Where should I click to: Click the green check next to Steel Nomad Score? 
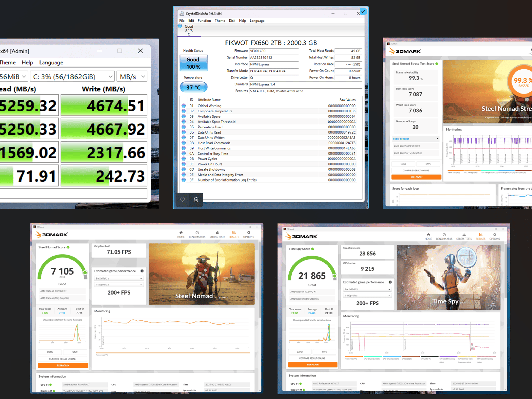tap(68, 247)
